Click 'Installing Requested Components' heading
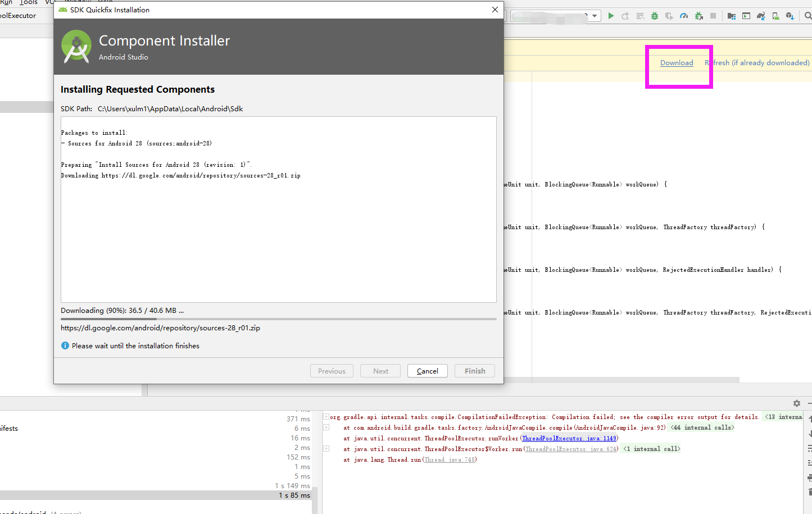812x514 pixels. pos(138,89)
